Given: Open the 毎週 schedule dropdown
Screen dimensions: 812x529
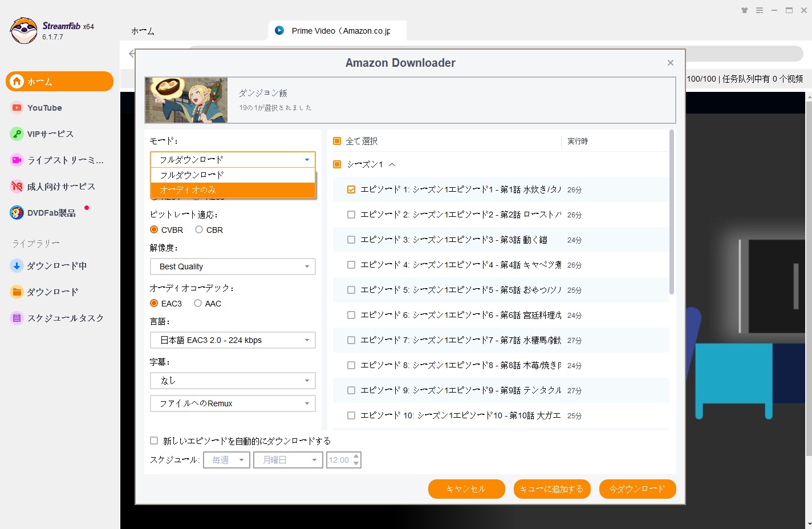Looking at the screenshot, I should coord(227,460).
